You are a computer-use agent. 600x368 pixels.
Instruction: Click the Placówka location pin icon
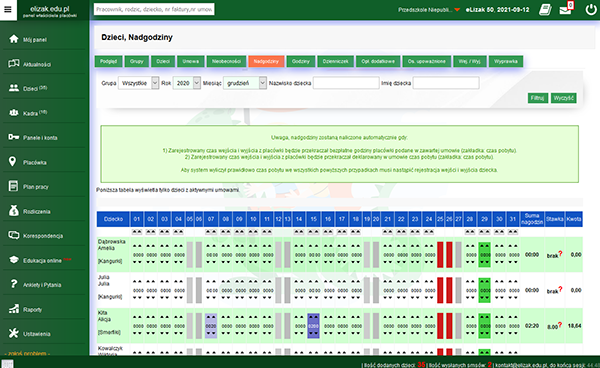click(13, 162)
